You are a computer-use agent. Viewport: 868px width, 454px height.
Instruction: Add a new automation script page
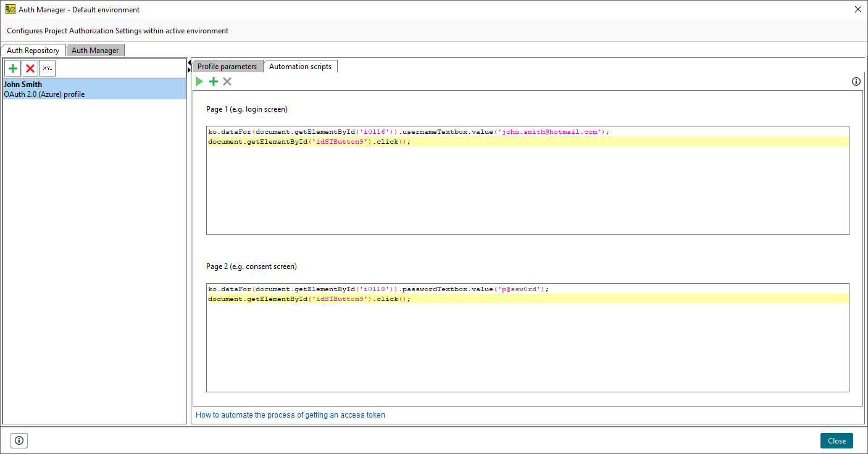(213, 81)
